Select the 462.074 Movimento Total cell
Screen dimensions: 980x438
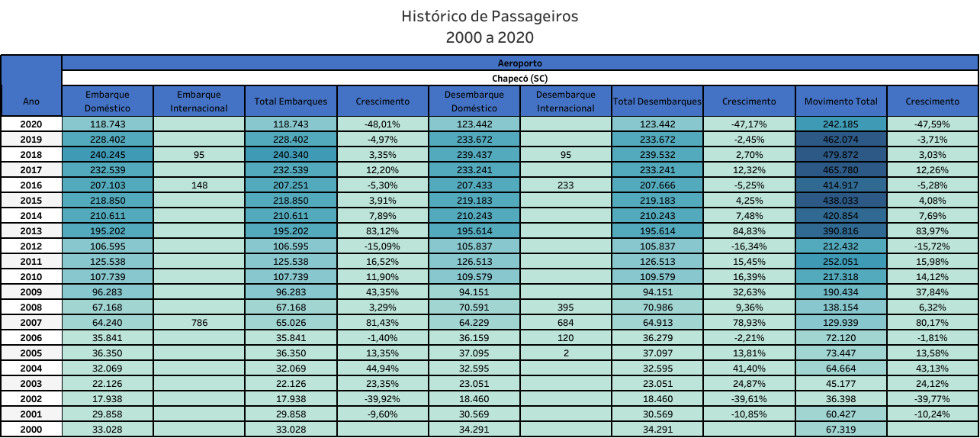840,140
